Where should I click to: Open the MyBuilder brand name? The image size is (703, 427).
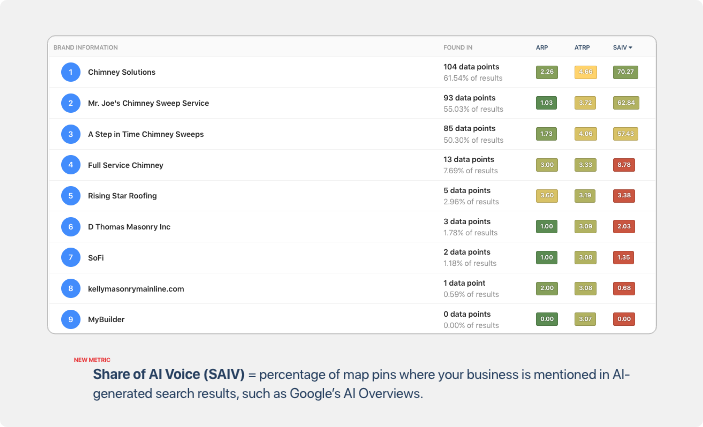pyautogui.click(x=106, y=319)
